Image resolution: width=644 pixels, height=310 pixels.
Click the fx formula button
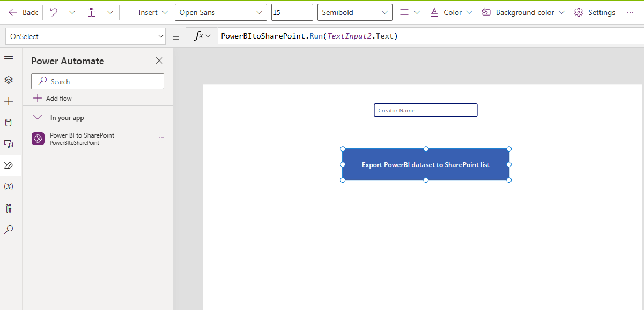click(x=202, y=36)
